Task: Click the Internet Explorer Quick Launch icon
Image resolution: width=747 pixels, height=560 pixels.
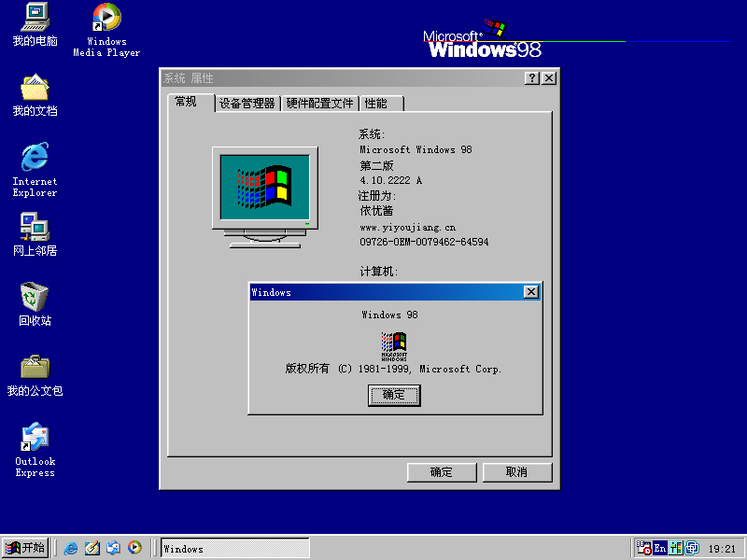Action: click(71, 548)
